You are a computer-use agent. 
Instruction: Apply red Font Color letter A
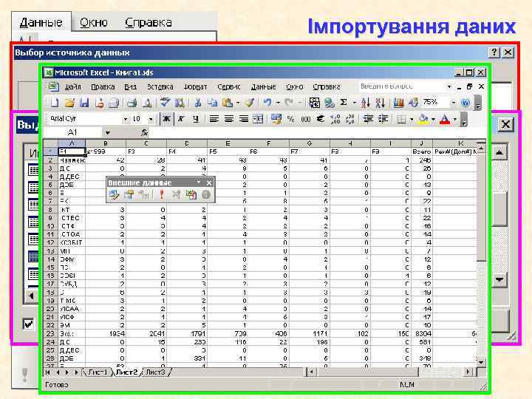click(x=445, y=119)
